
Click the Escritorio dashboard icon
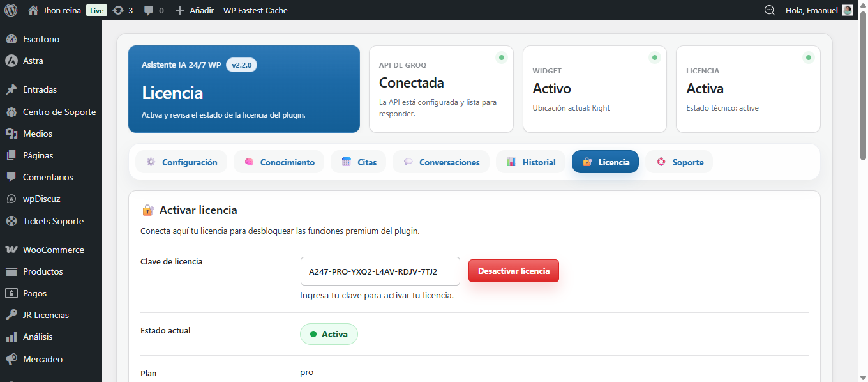(11, 39)
